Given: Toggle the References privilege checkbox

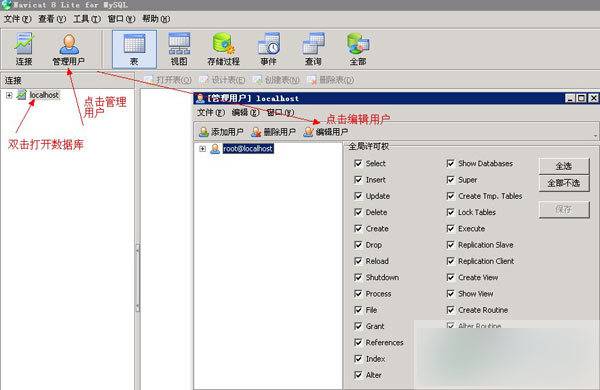Looking at the screenshot, I should 358,342.
